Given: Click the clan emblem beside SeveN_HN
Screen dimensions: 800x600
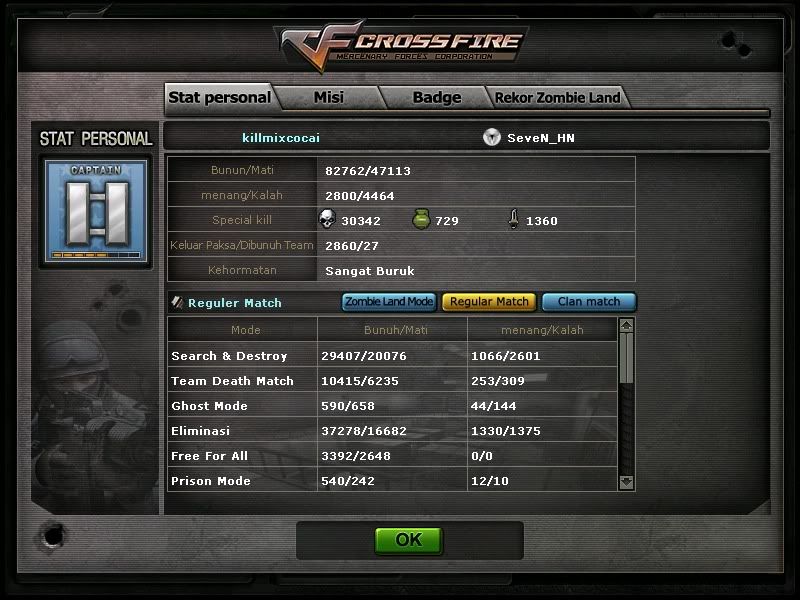Looking at the screenshot, I should [x=492, y=137].
